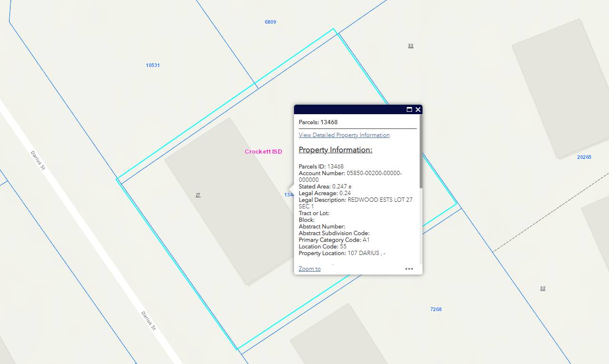Select parcel labeled 10531 on map

pyautogui.click(x=153, y=65)
